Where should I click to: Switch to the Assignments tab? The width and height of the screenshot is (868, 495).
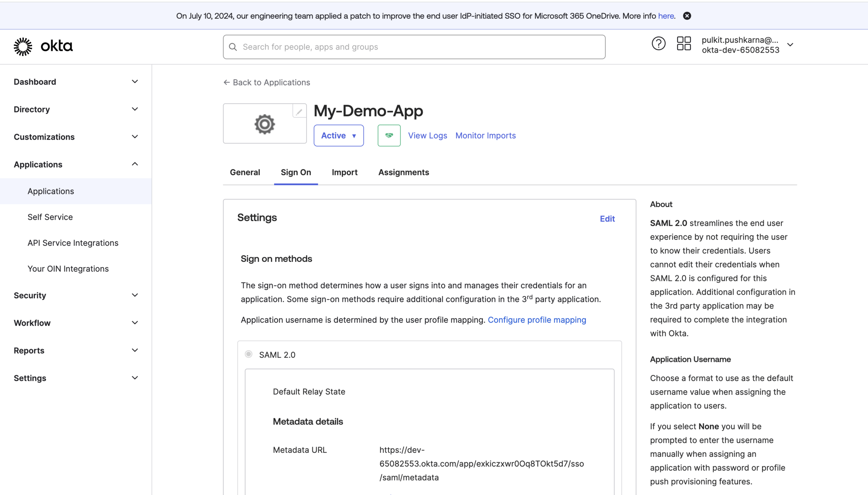(x=403, y=172)
